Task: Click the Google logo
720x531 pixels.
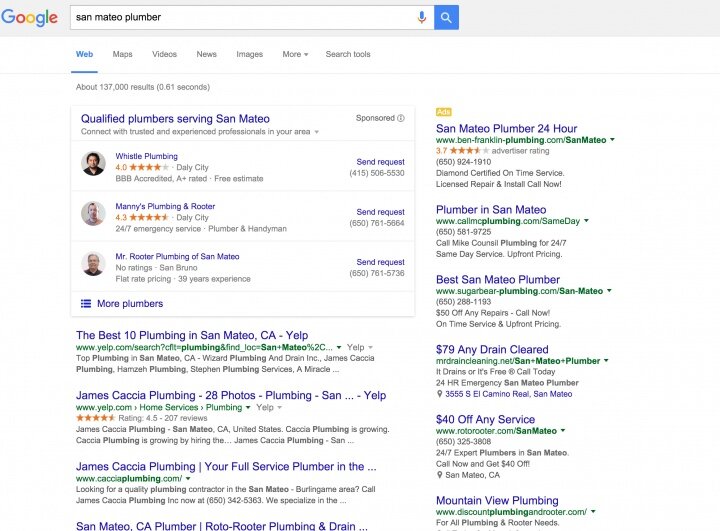Action: tap(29, 17)
